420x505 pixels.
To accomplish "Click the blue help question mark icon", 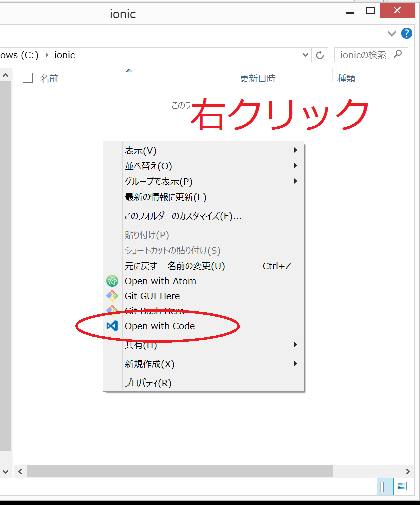I will [x=407, y=33].
